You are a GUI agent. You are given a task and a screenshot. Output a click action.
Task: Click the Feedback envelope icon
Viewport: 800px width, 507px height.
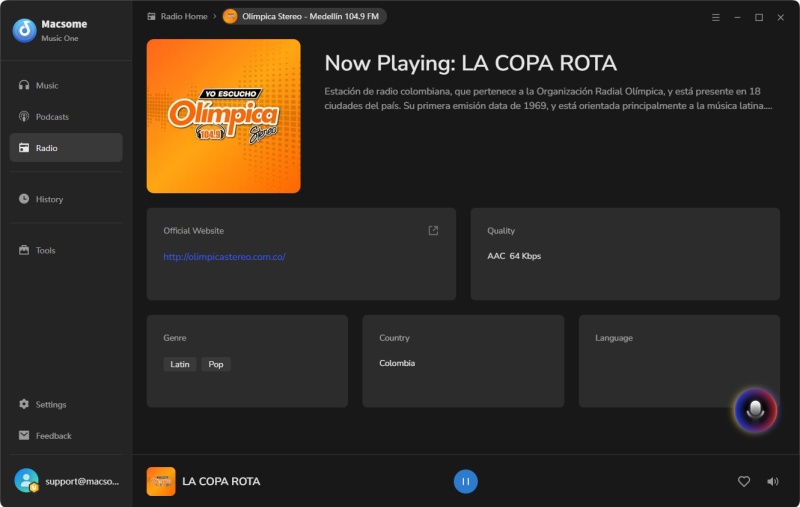tap(24, 435)
